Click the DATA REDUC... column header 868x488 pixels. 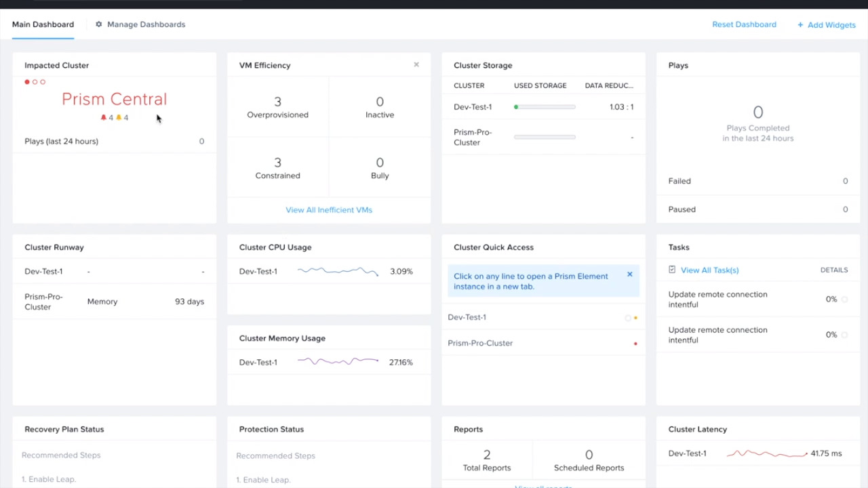coord(609,85)
